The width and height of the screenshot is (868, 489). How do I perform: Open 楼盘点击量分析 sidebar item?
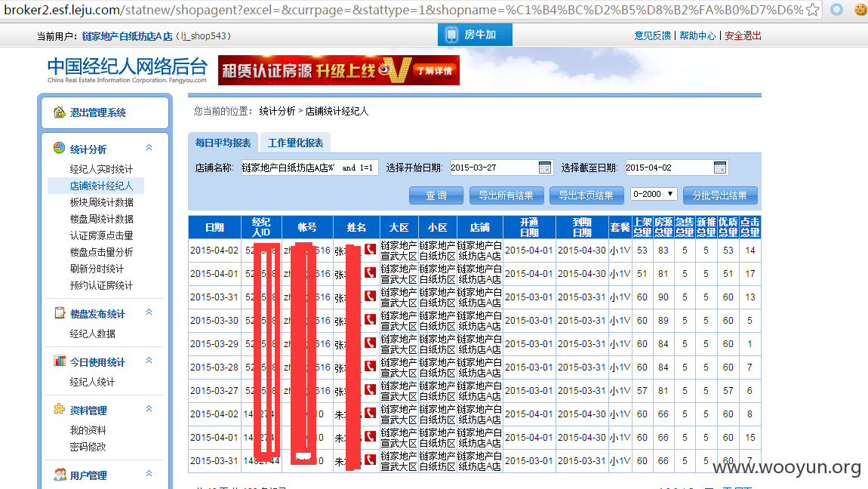click(101, 252)
